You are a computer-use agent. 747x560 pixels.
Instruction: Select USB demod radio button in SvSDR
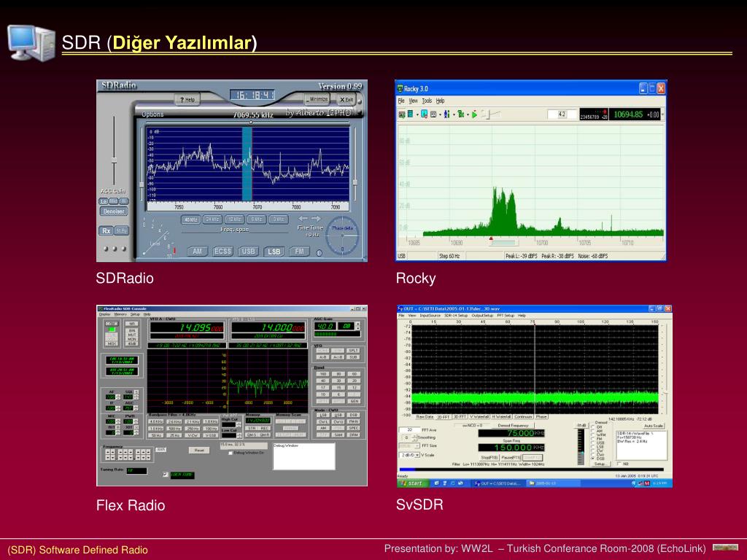(592, 443)
